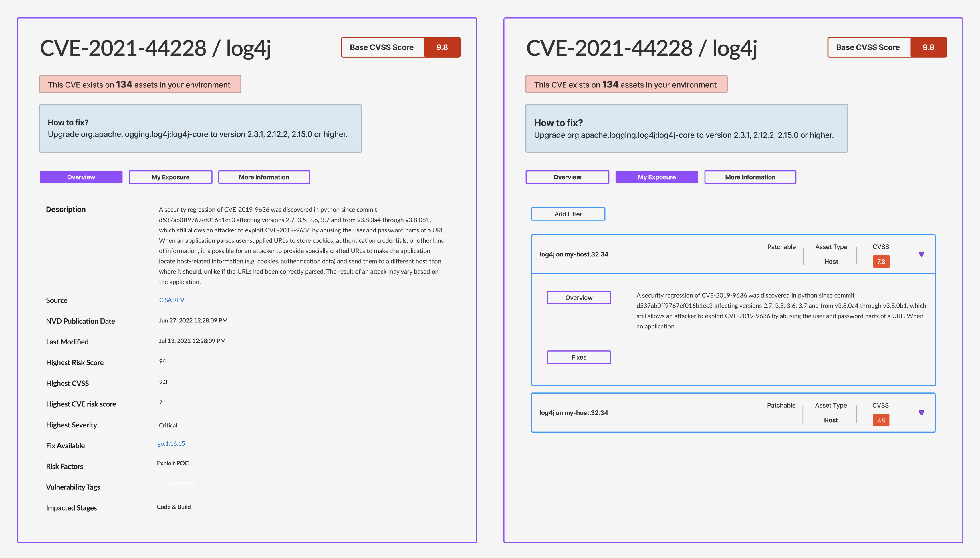Click the Overview button inside the expanded asset card
980x558 pixels.
pos(579,298)
